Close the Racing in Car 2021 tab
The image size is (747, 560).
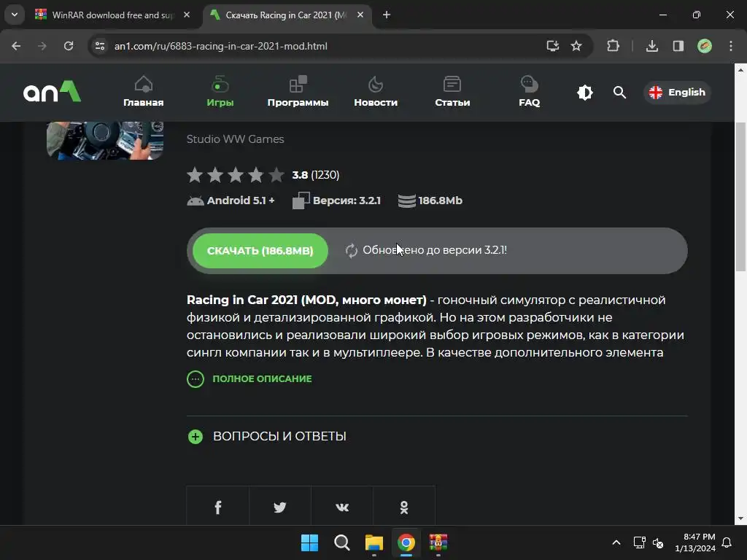360,15
